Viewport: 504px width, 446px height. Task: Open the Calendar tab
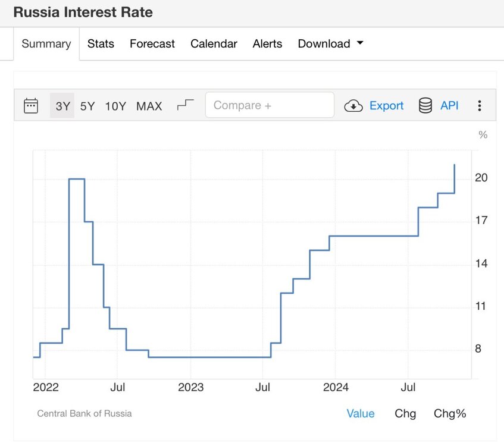214,43
